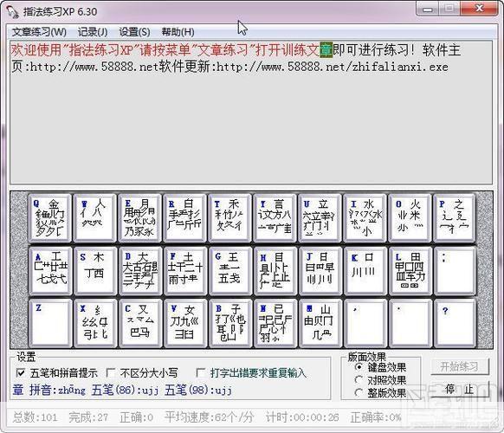Click the L key showing 田 radicals

[410, 271]
